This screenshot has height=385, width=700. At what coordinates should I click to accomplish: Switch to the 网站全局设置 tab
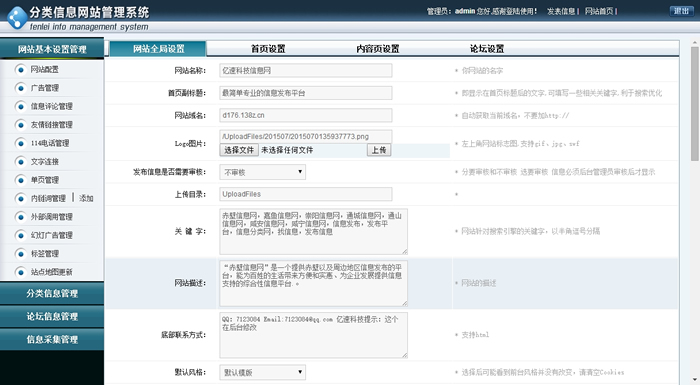coord(158,49)
